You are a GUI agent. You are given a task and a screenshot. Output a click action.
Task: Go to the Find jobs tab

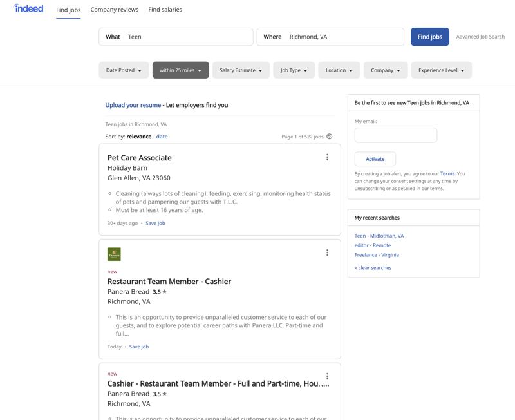[x=68, y=10]
